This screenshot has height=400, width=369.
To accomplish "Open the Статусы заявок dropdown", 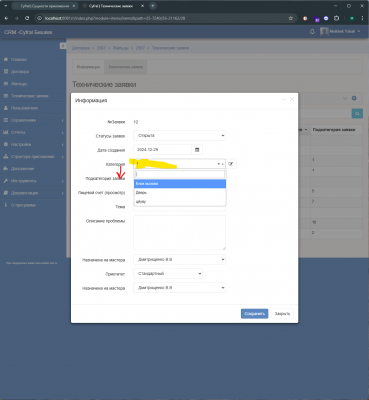I will [179, 136].
